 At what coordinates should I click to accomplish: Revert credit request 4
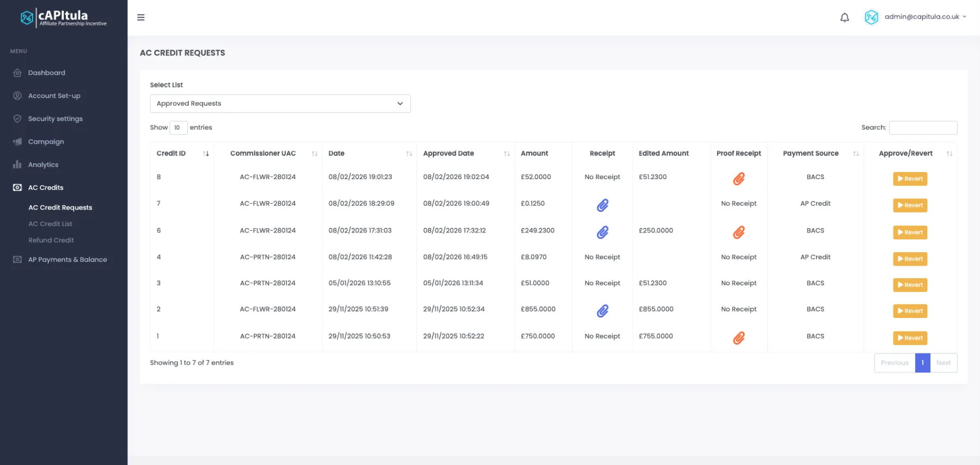tap(910, 259)
